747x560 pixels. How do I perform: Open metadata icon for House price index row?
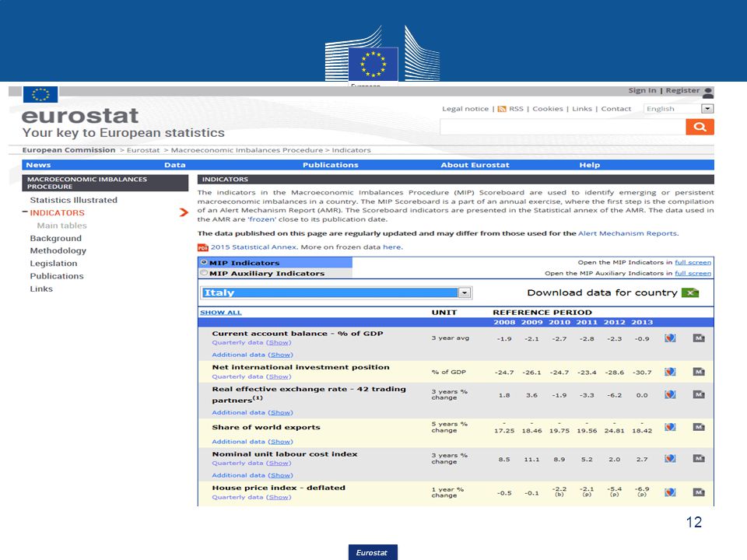coord(699,492)
